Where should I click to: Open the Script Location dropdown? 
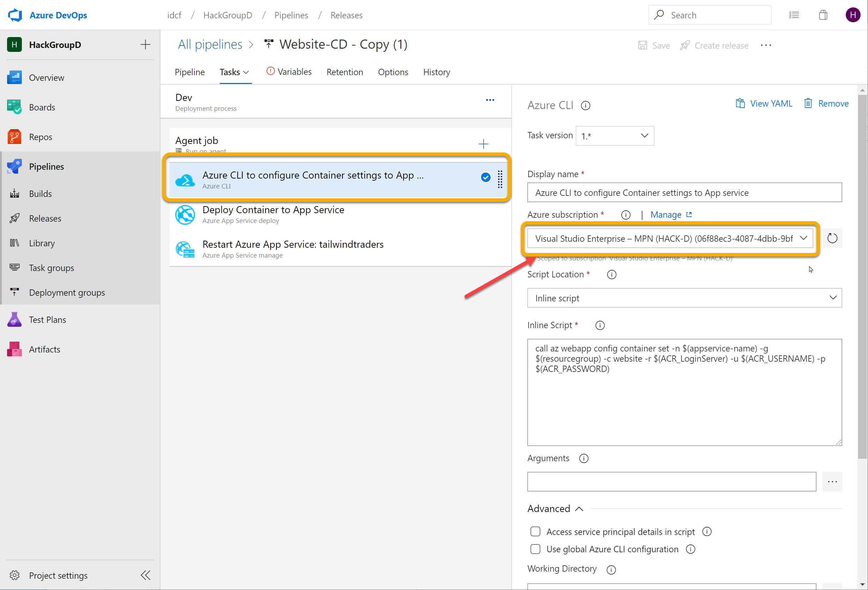pos(684,298)
